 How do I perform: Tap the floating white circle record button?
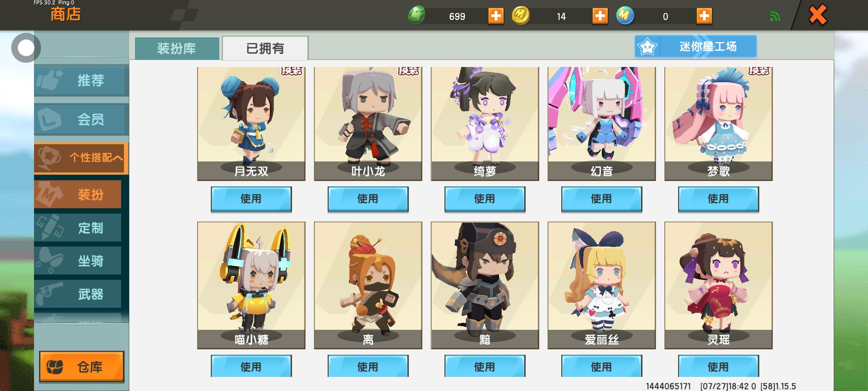click(x=26, y=48)
